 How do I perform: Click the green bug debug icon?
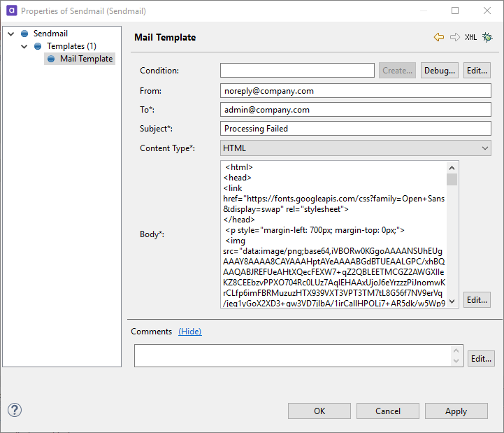point(487,37)
